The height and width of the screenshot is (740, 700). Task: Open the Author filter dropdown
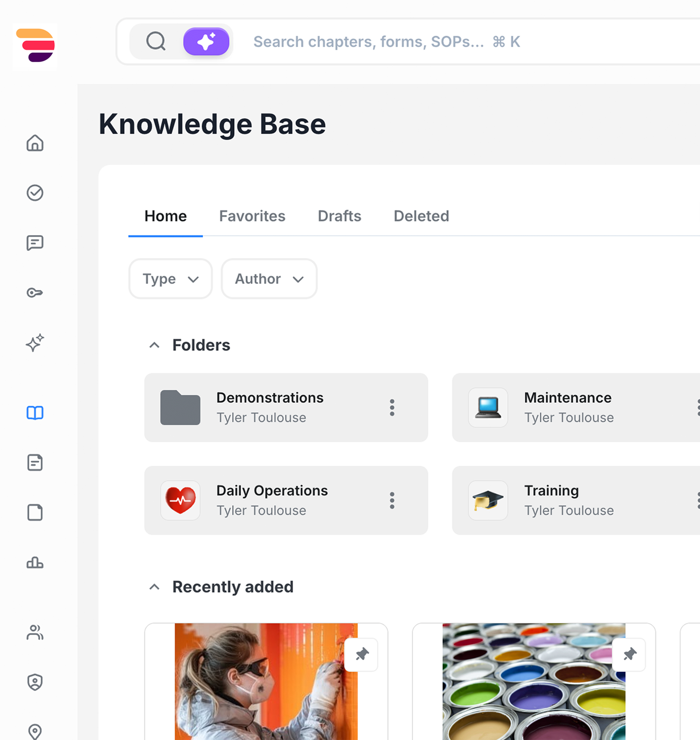[x=269, y=279]
